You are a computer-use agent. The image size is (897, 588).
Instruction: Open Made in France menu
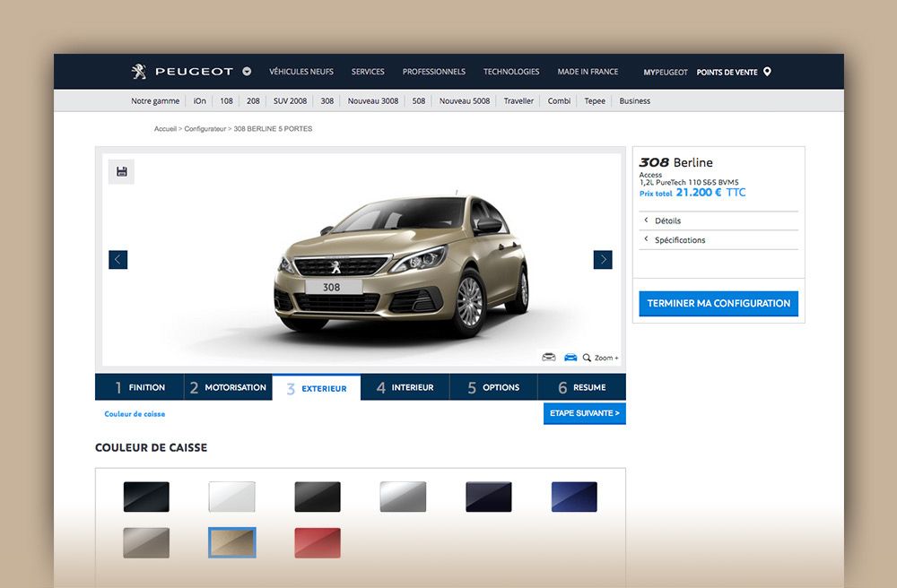[588, 72]
